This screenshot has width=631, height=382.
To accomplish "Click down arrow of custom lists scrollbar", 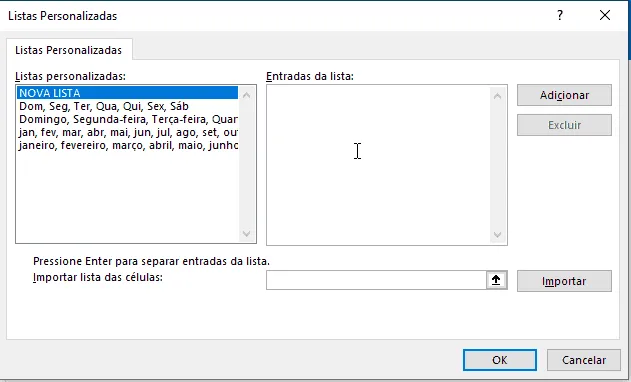I will (x=247, y=233).
